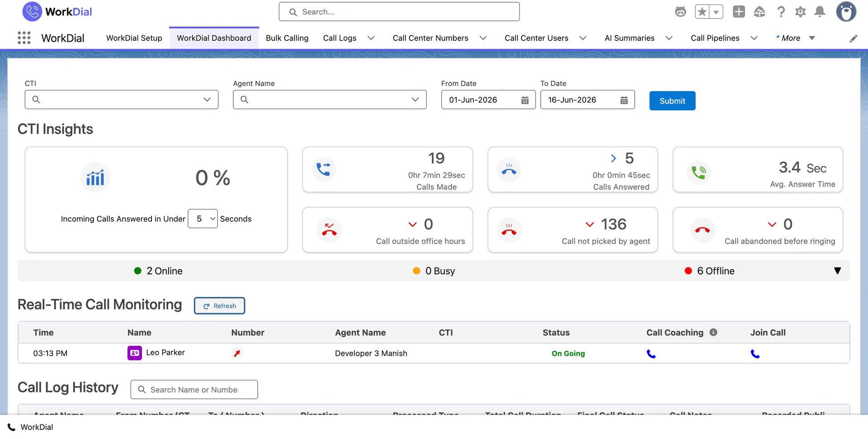Open the Call Center Users tab

[536, 38]
